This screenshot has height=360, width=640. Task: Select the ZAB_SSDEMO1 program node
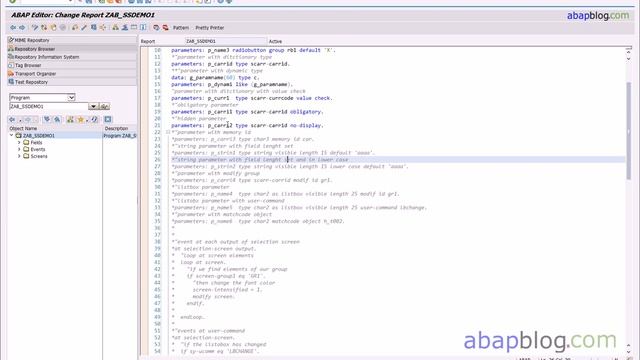pyautogui.click(x=38, y=136)
